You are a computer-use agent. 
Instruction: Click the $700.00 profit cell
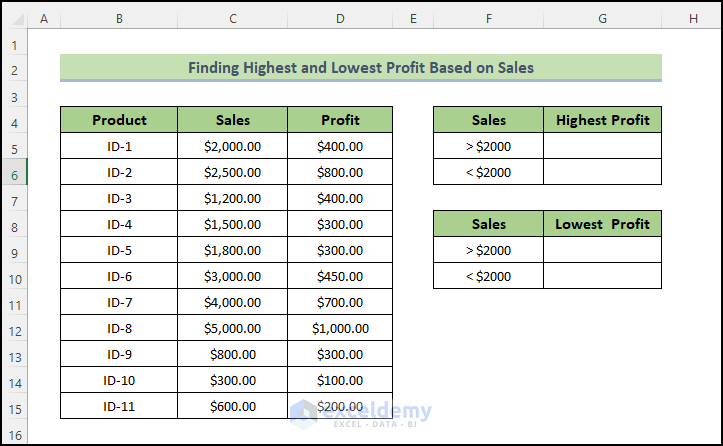[x=340, y=302]
